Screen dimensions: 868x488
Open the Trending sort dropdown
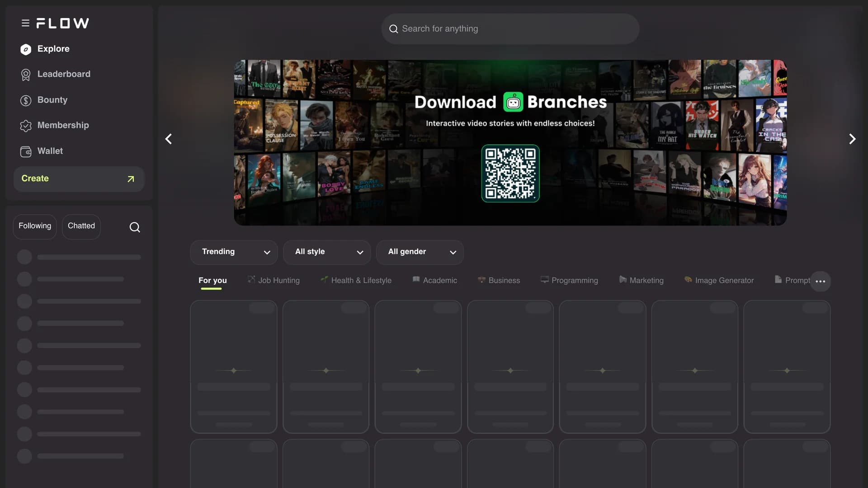[234, 252]
